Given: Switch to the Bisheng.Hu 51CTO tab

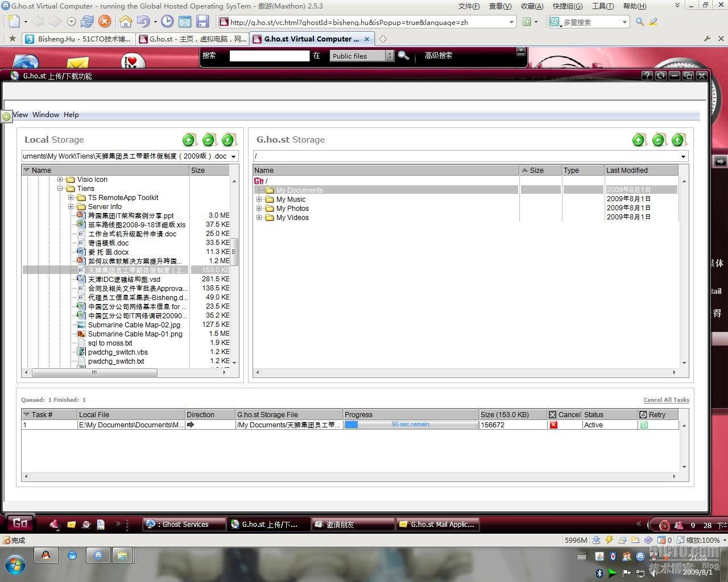Looking at the screenshot, I should pos(78,39).
